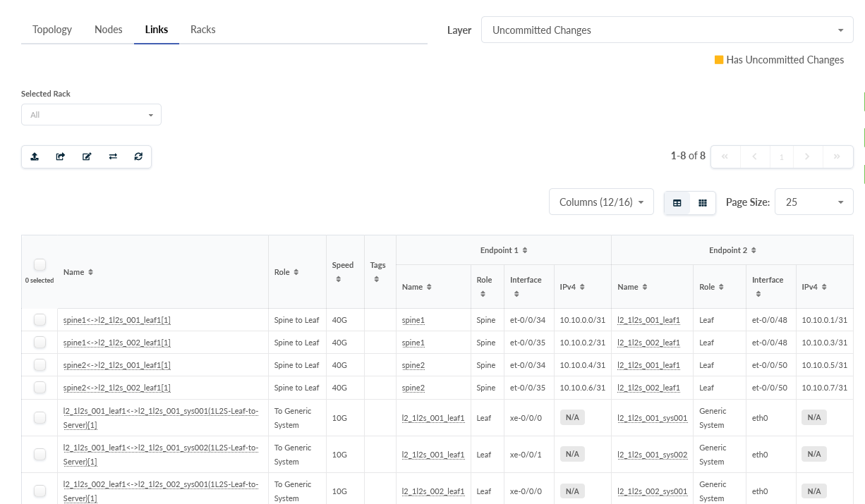This screenshot has height=504, width=865.
Task: Select the expanded table view icon
Action: (677, 202)
